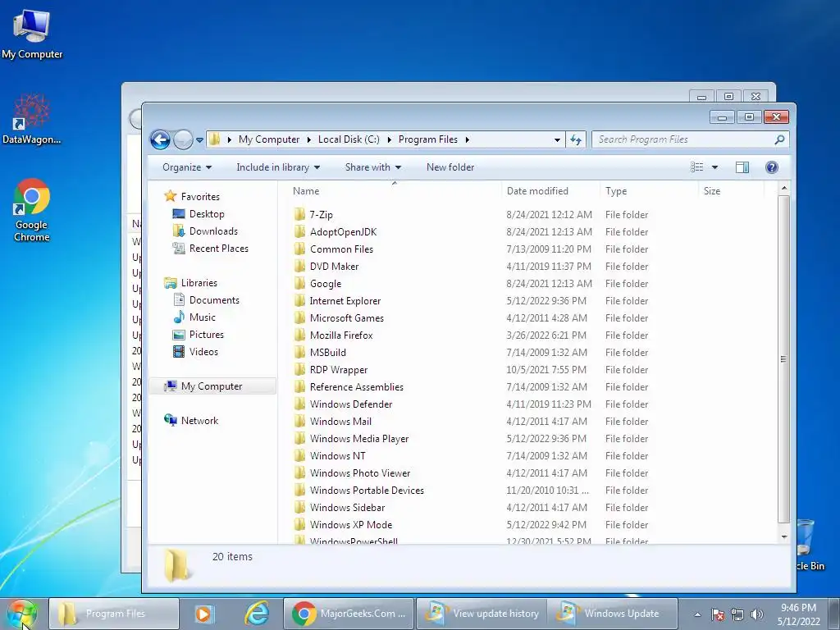This screenshot has width=840, height=630.
Task: Click the refresh button beside address bar
Action: 576,139
